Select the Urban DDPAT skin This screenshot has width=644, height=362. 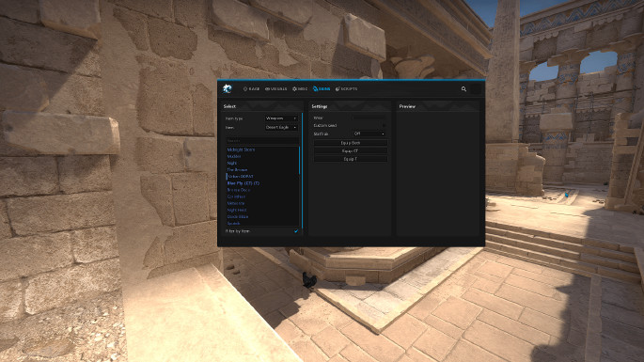(x=241, y=176)
